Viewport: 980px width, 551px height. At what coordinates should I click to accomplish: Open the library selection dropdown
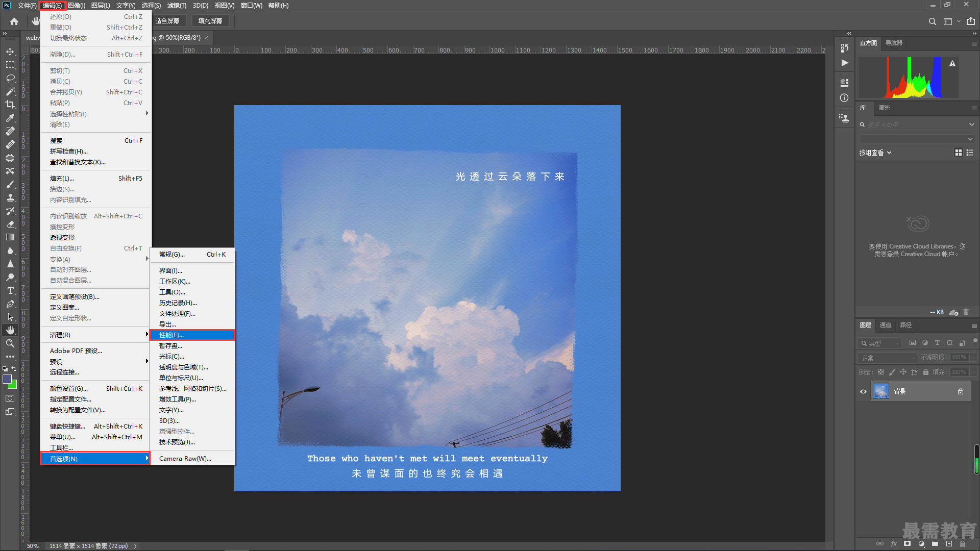coord(917,139)
